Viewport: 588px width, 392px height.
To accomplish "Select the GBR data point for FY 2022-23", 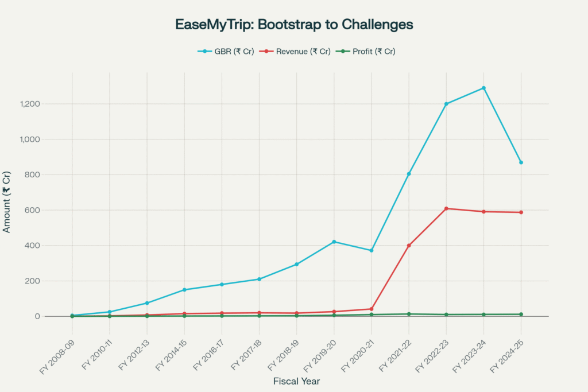I will 446,104.
